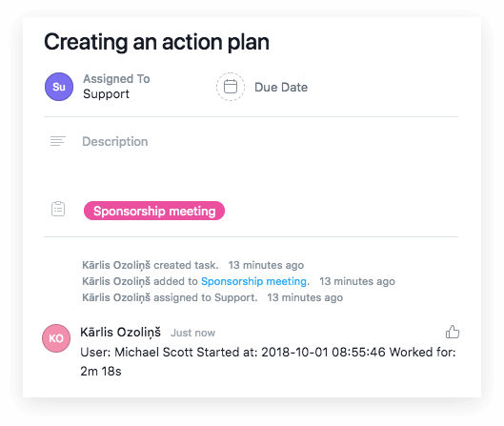504x426 pixels.
Task: Click the Due Date label
Action: [x=281, y=87]
